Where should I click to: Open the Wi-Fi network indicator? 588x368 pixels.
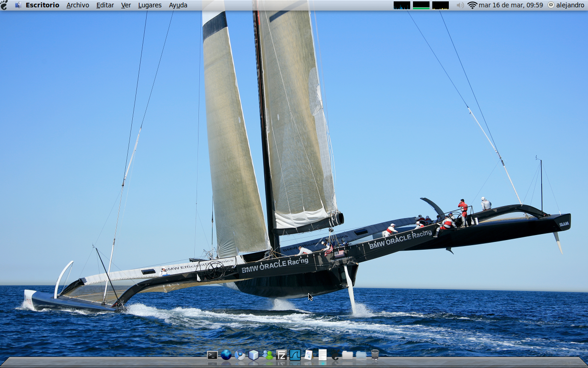(472, 5)
